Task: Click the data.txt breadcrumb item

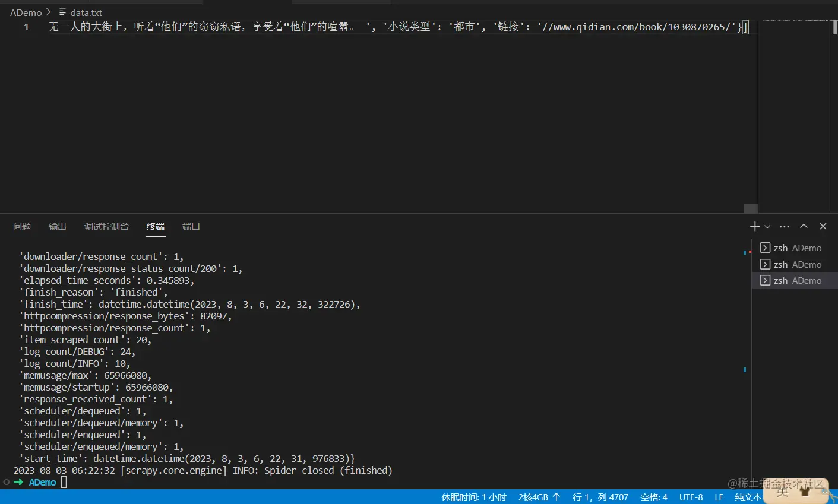Action: tap(86, 12)
